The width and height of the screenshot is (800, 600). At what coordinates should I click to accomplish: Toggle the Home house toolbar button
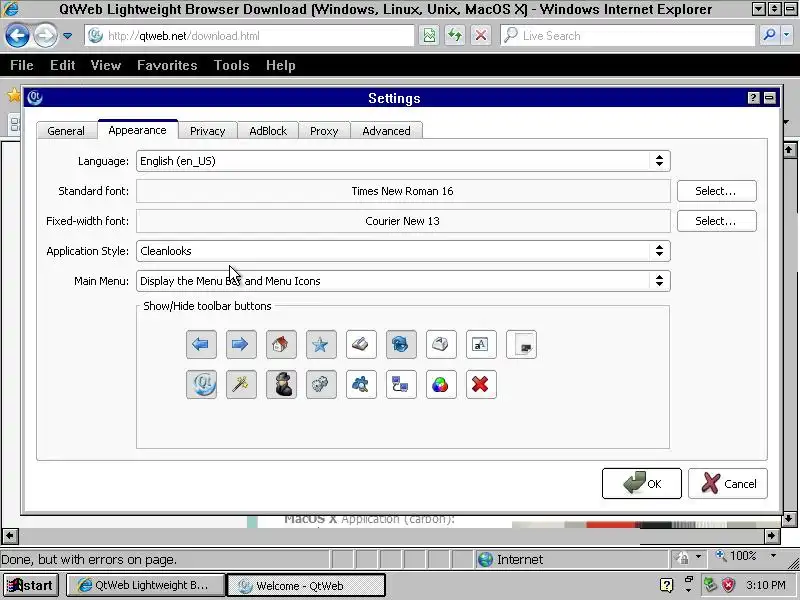pos(281,344)
